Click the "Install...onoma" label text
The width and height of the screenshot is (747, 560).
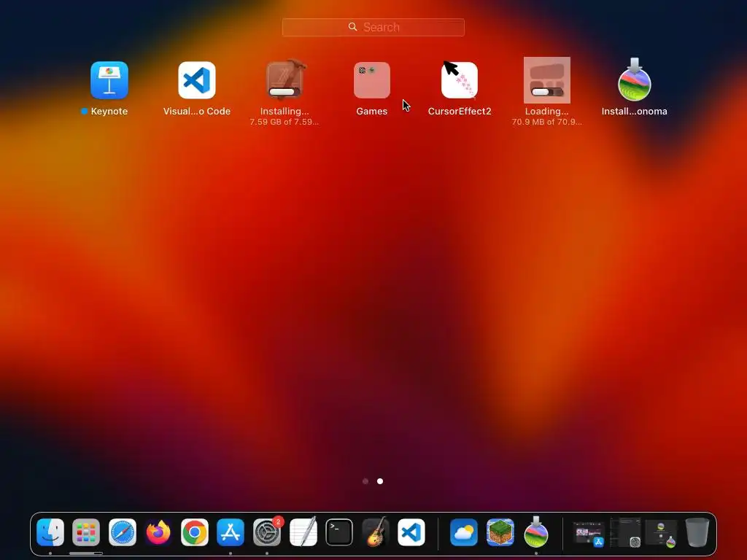[x=634, y=111]
